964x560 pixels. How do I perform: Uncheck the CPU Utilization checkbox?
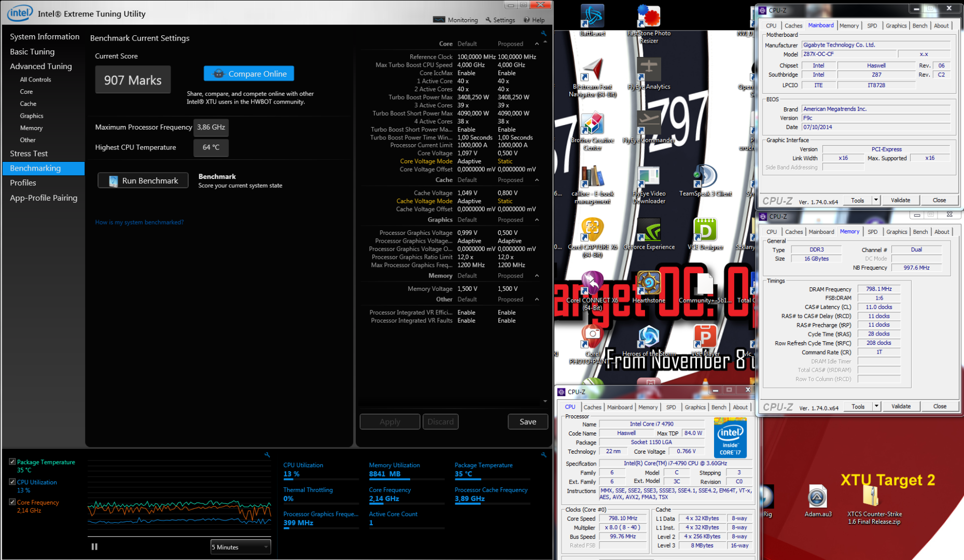coord(12,482)
